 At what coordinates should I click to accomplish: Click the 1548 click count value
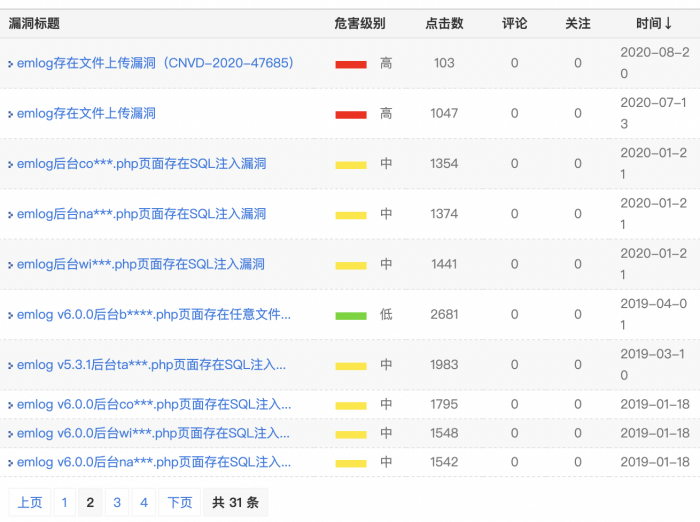pyautogui.click(x=444, y=433)
